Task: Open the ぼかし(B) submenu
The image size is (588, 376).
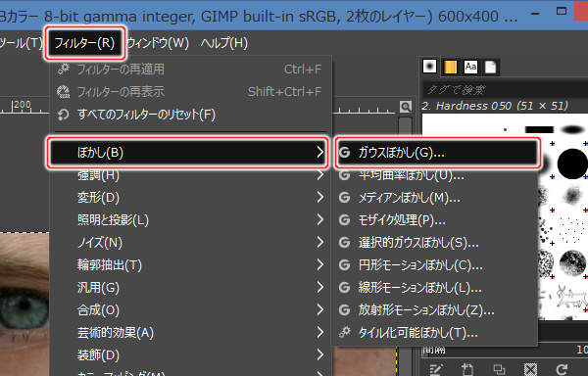Action: [187, 153]
